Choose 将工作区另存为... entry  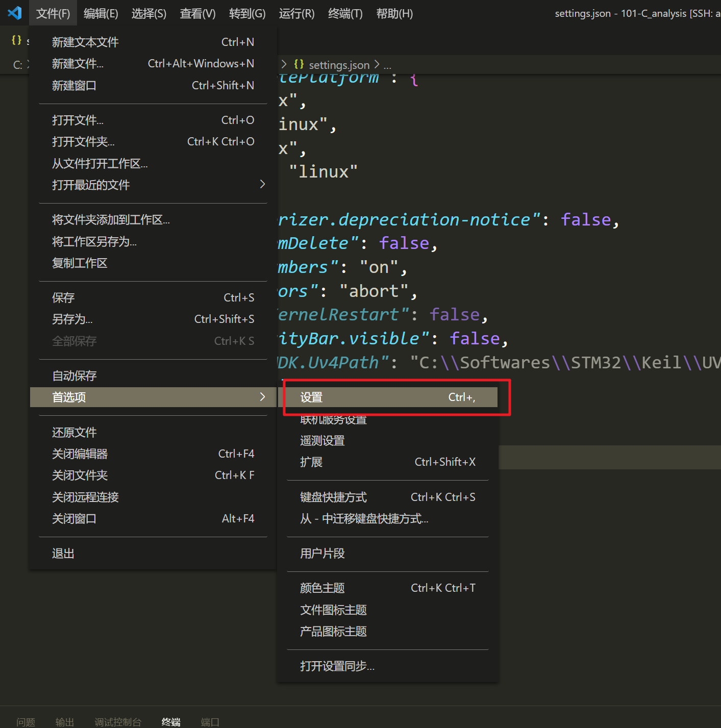click(153, 241)
